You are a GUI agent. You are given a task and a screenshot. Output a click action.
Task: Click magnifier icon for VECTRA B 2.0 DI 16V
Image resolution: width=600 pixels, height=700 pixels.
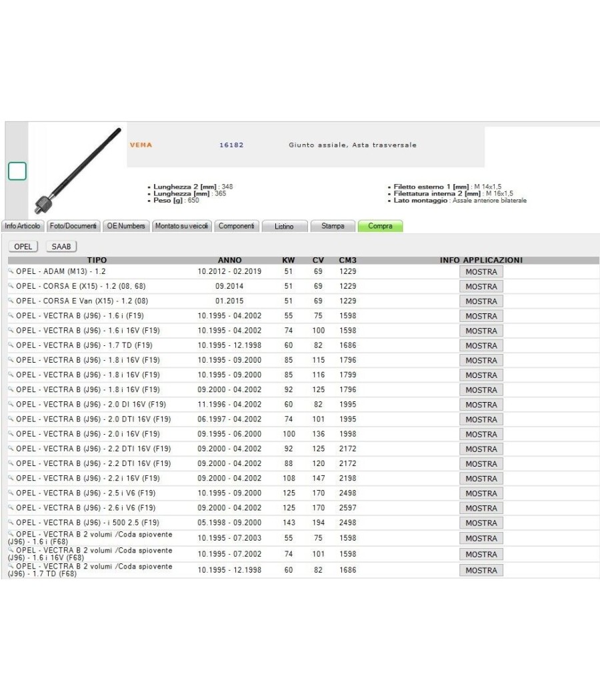(x=11, y=403)
